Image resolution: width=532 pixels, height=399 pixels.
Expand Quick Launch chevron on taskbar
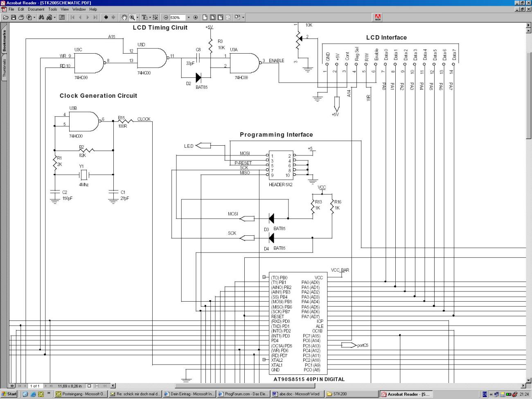[49, 393]
